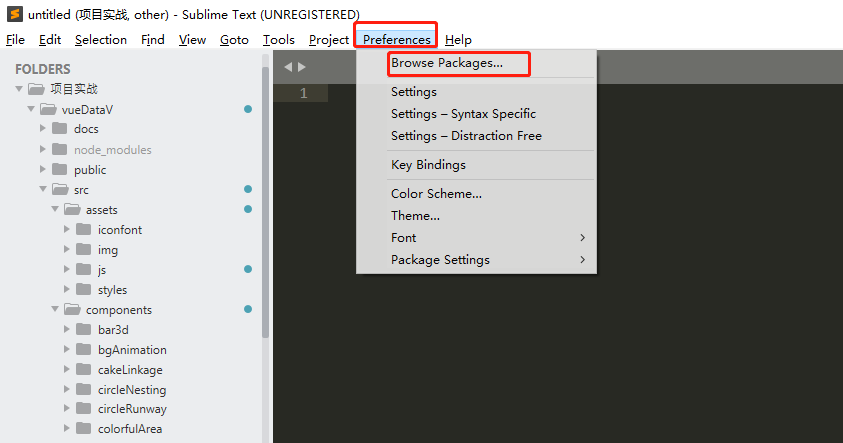Collapse the src folder arrow
Screen dimensions: 843x443
pyautogui.click(x=43, y=189)
